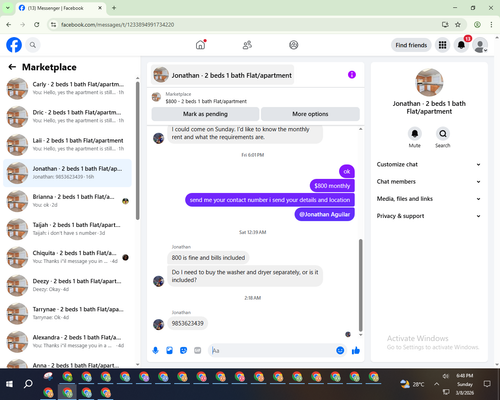Reload the page with browser refresh icon
This screenshot has width=500, height=400.
pos(37,25)
